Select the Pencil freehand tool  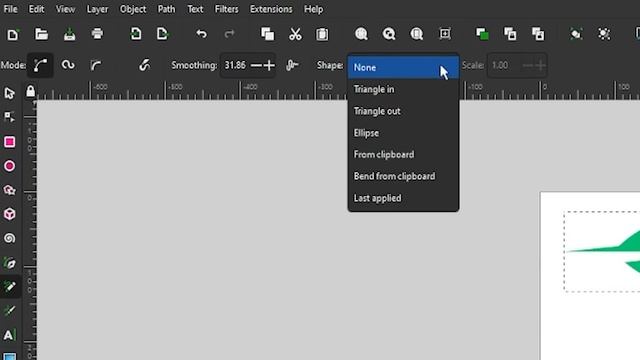(10, 287)
